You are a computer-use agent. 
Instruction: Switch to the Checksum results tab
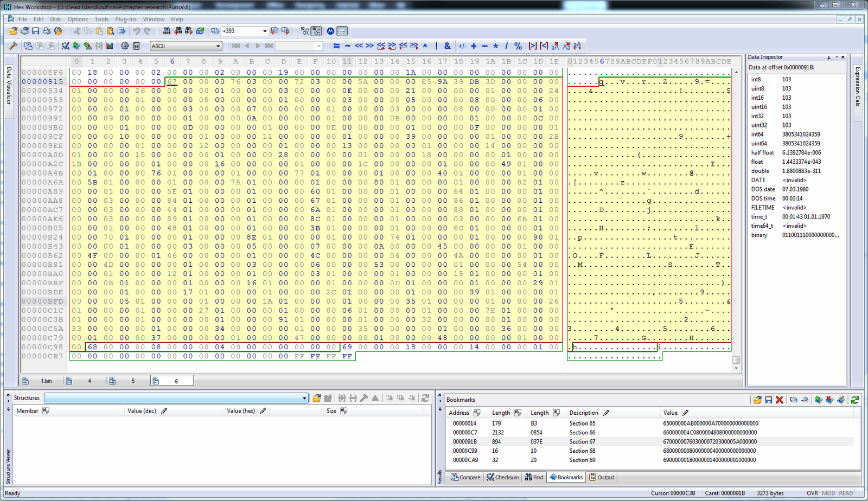(503, 477)
